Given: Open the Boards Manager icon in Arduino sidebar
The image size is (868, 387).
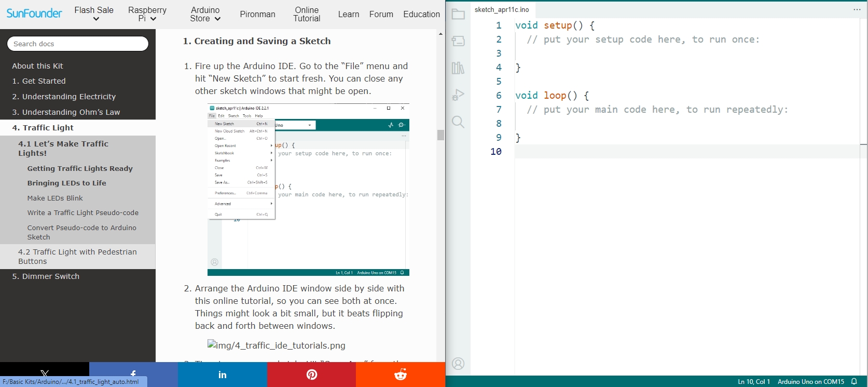Looking at the screenshot, I should tap(458, 41).
